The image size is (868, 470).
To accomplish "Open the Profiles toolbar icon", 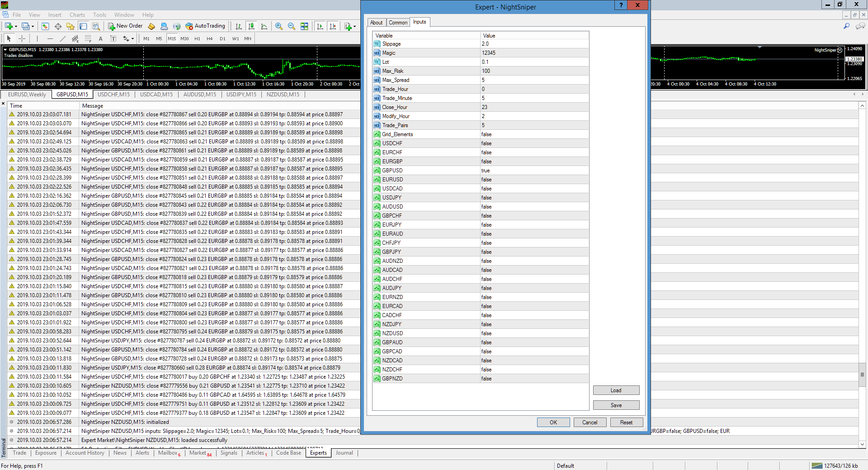I will click(26, 26).
